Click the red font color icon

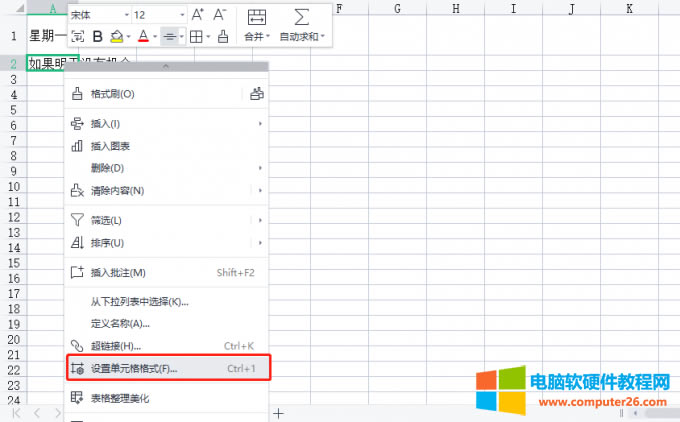143,37
